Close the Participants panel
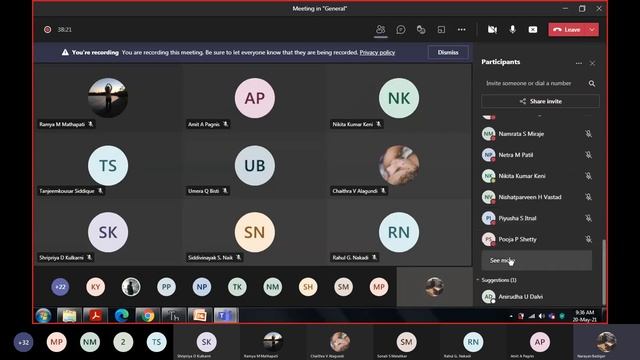The image size is (640, 360). [592, 63]
